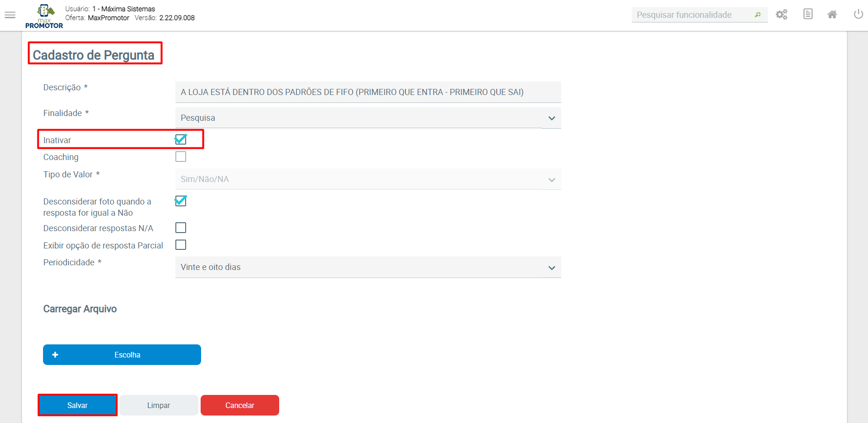868x423 pixels.
Task: Click the search magnifier icon
Action: [x=758, y=15]
